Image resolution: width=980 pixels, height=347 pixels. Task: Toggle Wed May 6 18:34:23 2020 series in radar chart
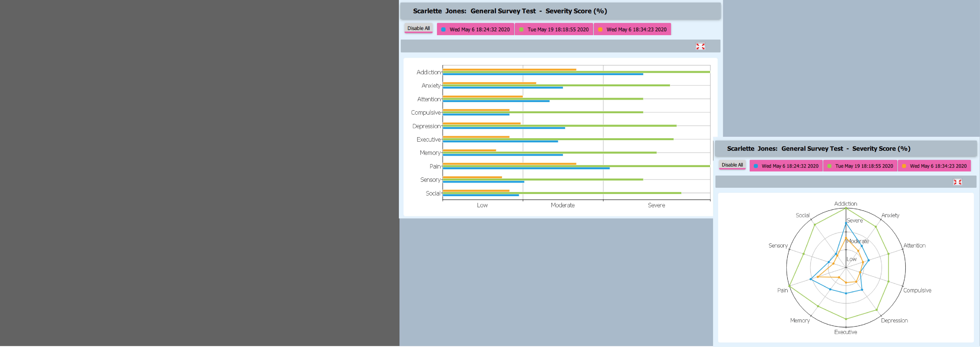point(934,166)
